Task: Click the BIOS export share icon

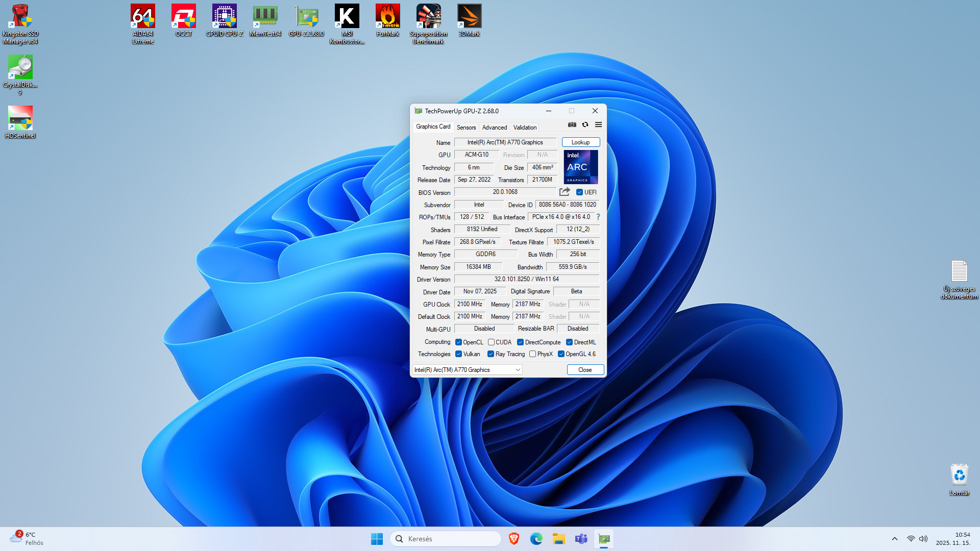Action: coord(565,192)
